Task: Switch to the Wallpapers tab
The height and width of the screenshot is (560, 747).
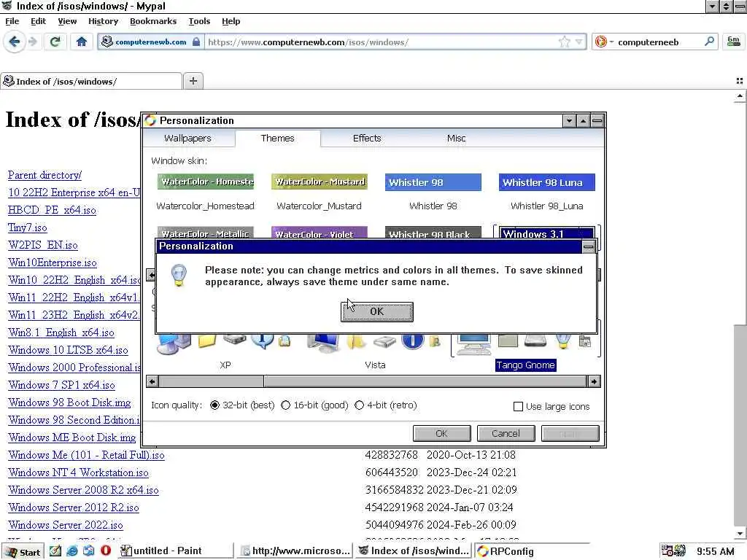Action: 187,139
